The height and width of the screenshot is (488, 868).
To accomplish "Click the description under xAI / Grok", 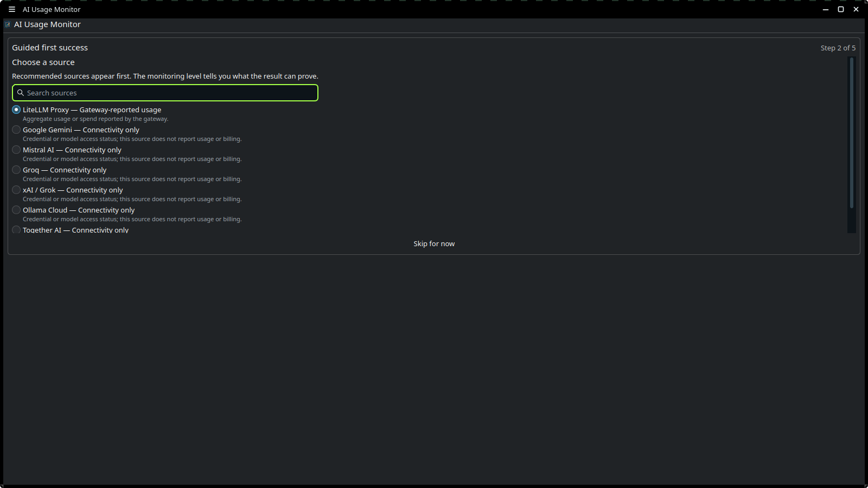I will (132, 200).
